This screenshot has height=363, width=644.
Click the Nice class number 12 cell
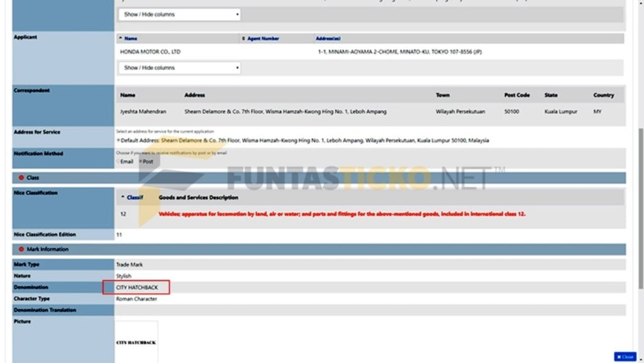tap(123, 214)
